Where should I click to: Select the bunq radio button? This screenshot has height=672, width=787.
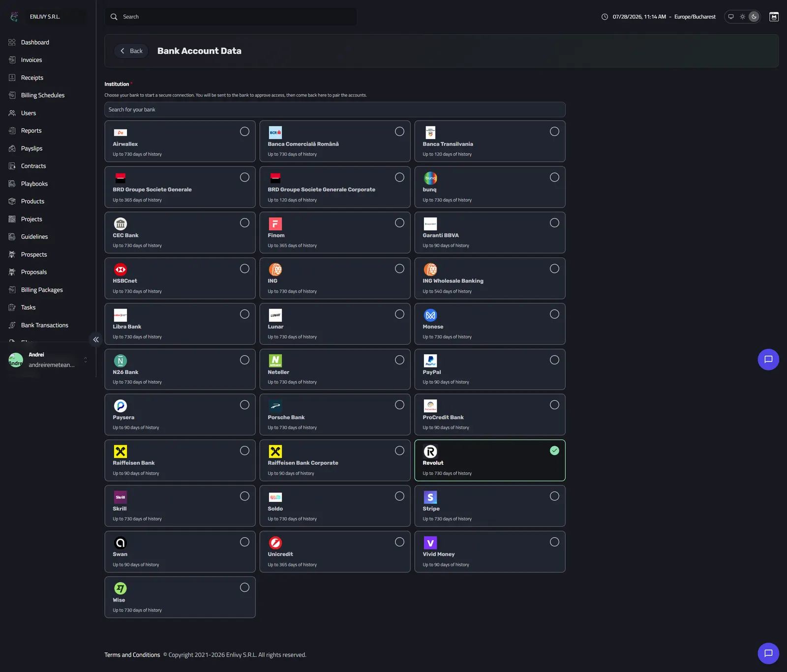click(554, 177)
